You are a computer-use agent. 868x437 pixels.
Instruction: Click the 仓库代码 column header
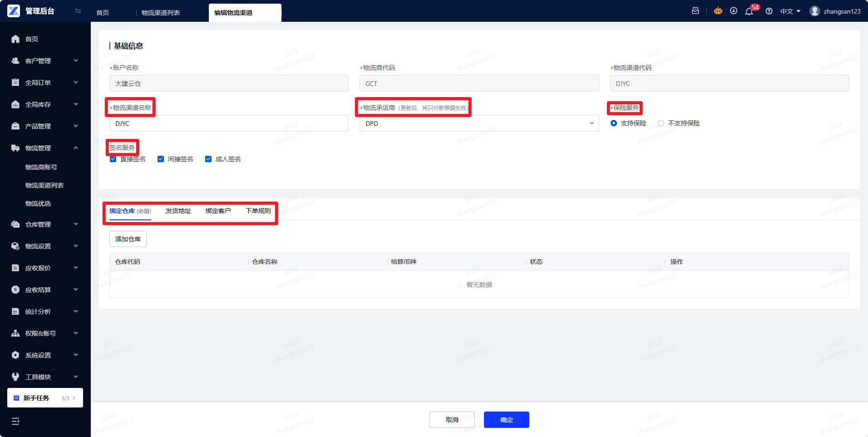click(128, 262)
